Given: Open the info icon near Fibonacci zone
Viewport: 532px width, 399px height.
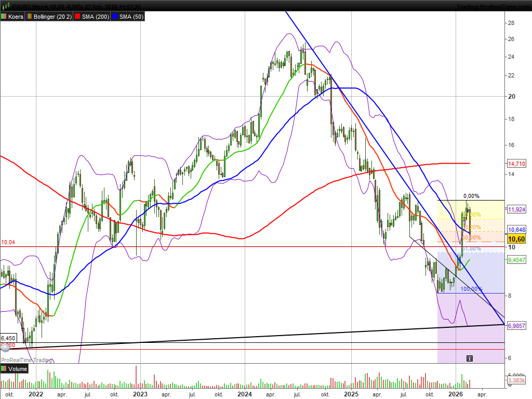Looking at the screenshot, I should [470, 358].
